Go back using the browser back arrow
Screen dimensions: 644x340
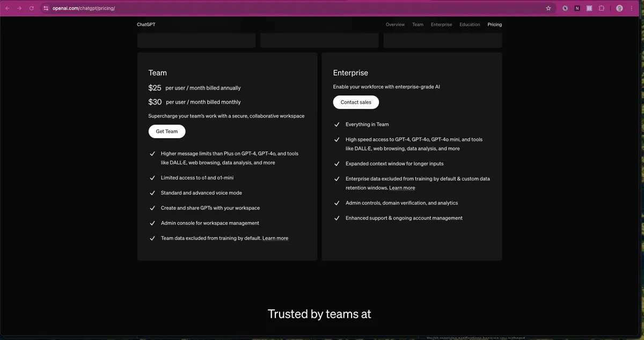(8, 8)
